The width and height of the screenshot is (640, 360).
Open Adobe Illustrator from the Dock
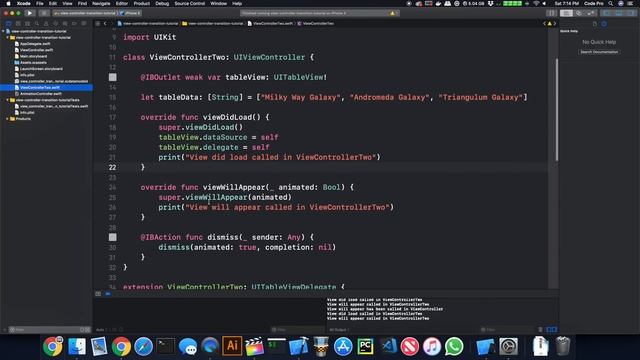[x=232, y=346]
